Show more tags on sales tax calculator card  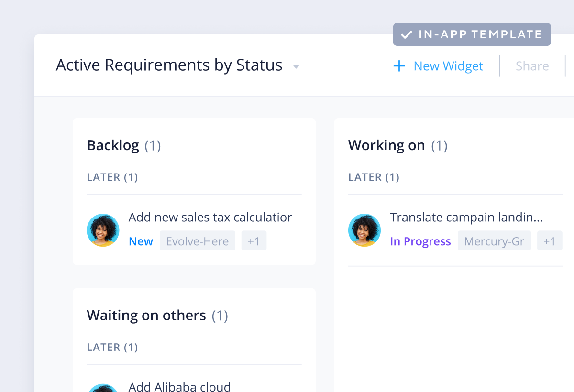click(x=254, y=241)
